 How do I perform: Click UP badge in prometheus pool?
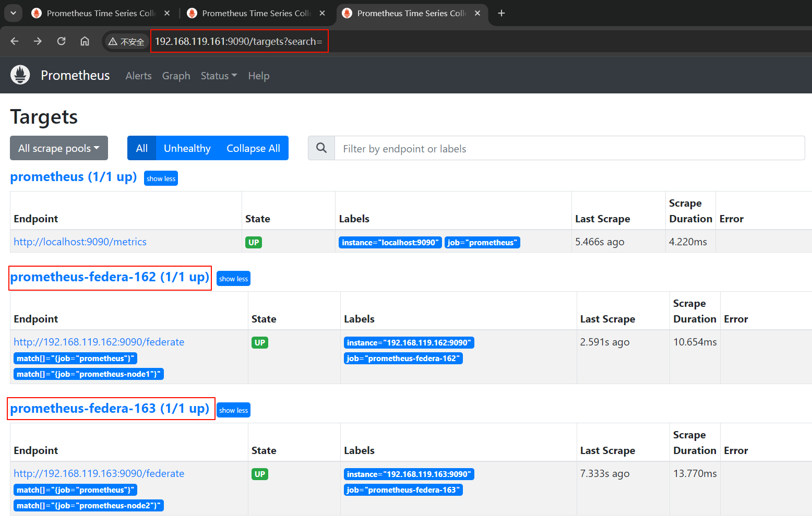(x=254, y=242)
